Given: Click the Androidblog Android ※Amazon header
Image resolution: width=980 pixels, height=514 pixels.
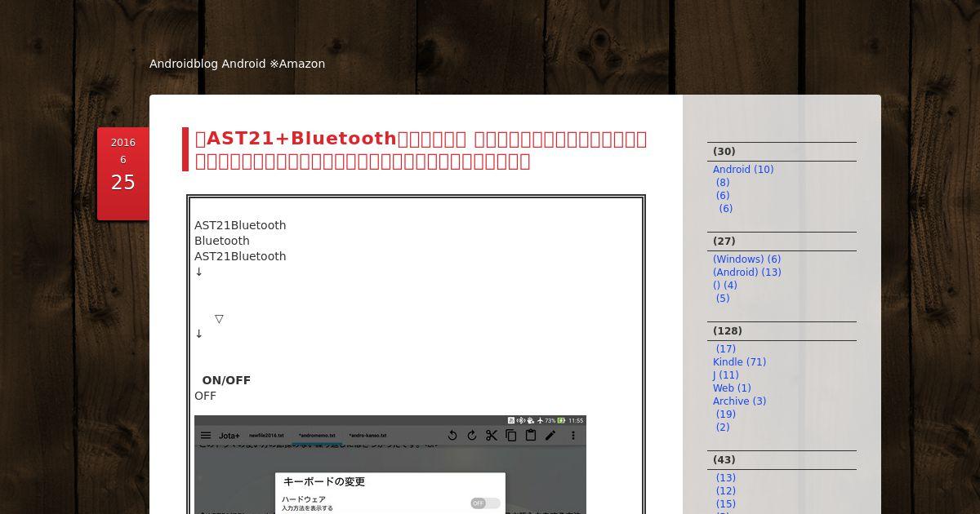Looking at the screenshot, I should coord(237,64).
